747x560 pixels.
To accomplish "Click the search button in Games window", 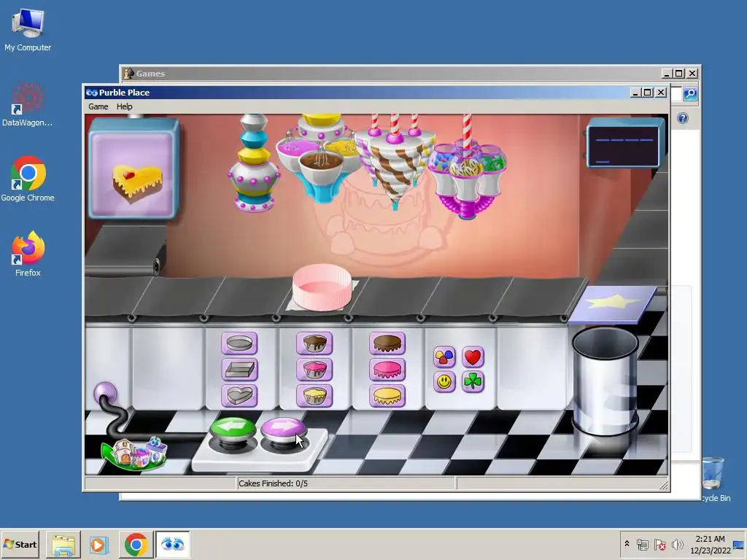I will click(690, 94).
